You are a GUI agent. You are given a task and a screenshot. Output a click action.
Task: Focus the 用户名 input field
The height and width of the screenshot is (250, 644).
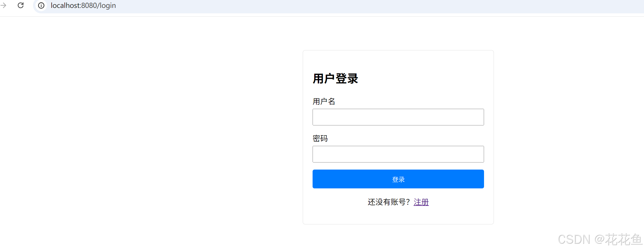(398, 117)
